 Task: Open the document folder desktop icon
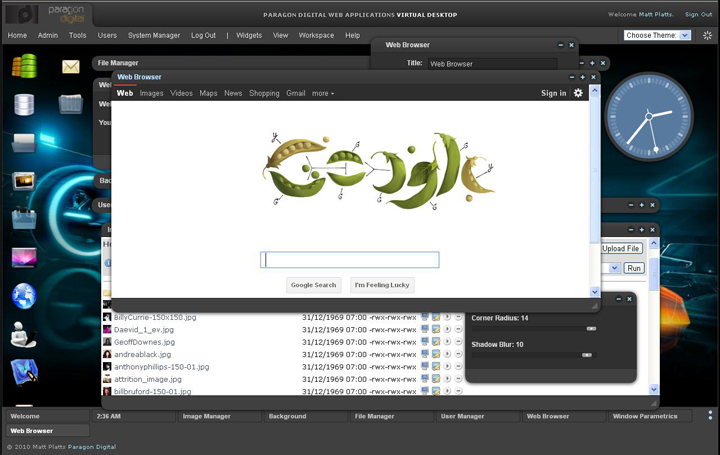pos(24,143)
